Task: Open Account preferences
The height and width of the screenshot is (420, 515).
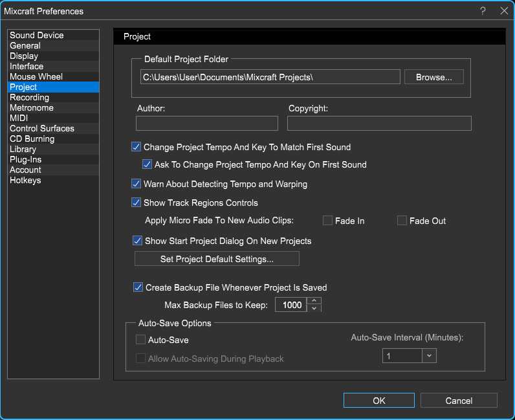Action: (53, 170)
